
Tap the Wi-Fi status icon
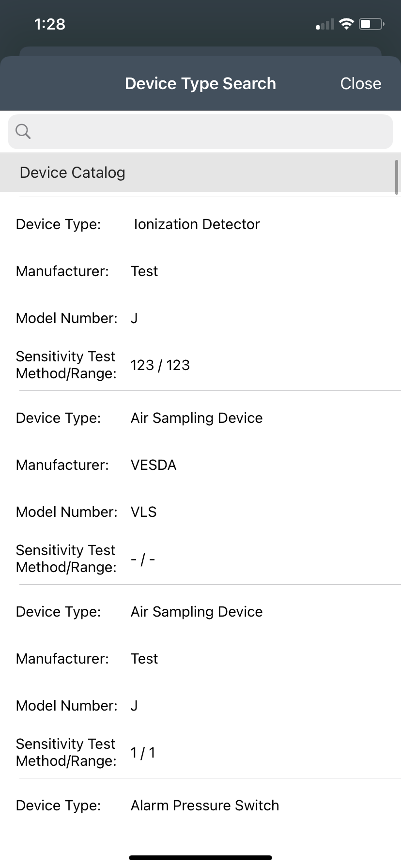coord(346,24)
